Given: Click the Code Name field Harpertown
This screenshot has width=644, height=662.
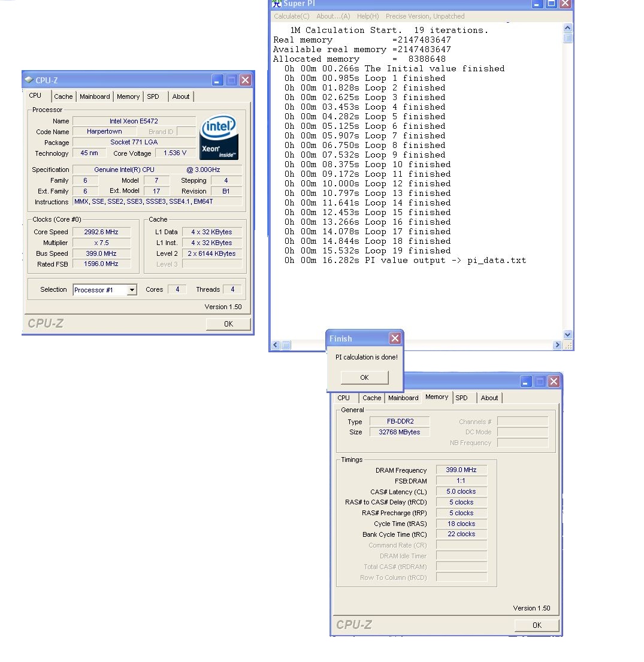Looking at the screenshot, I should (x=104, y=132).
